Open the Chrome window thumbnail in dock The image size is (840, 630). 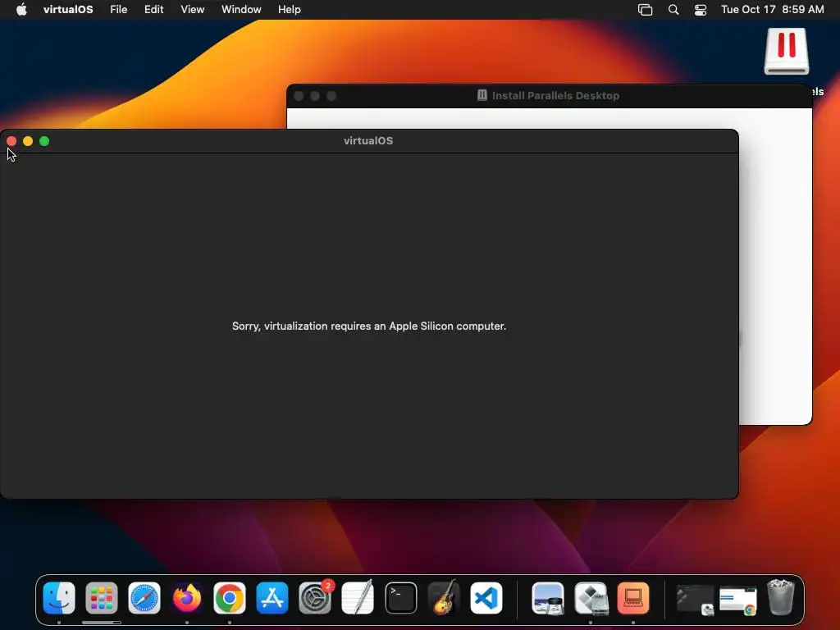point(738,600)
